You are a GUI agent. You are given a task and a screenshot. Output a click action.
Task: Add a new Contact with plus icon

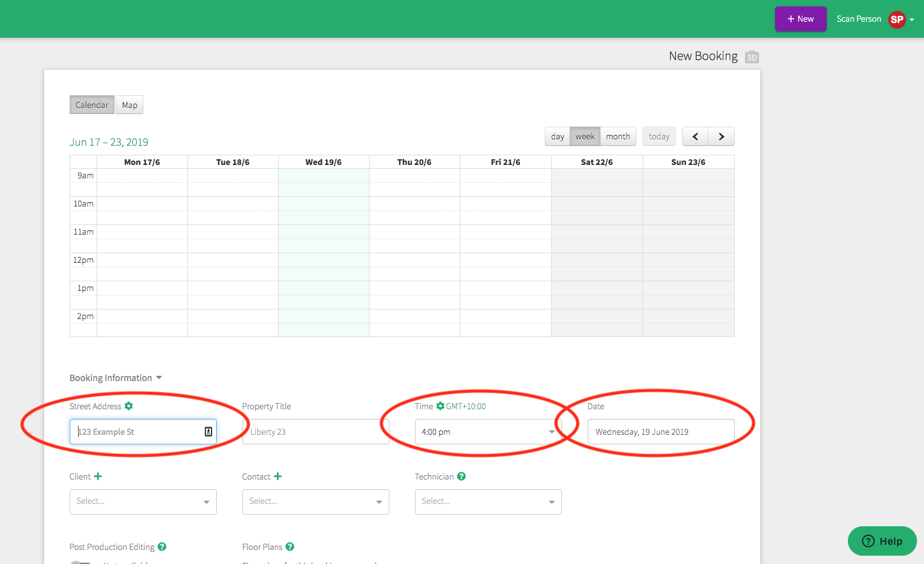click(278, 476)
